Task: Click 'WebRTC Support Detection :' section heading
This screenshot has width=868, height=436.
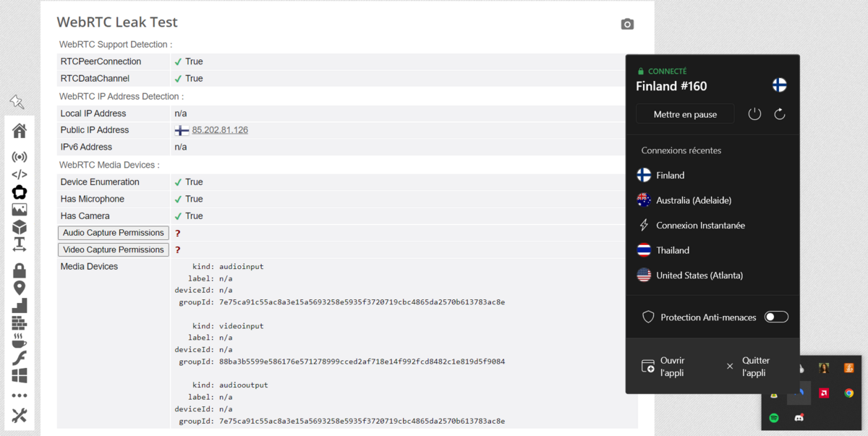Action: coord(116,44)
